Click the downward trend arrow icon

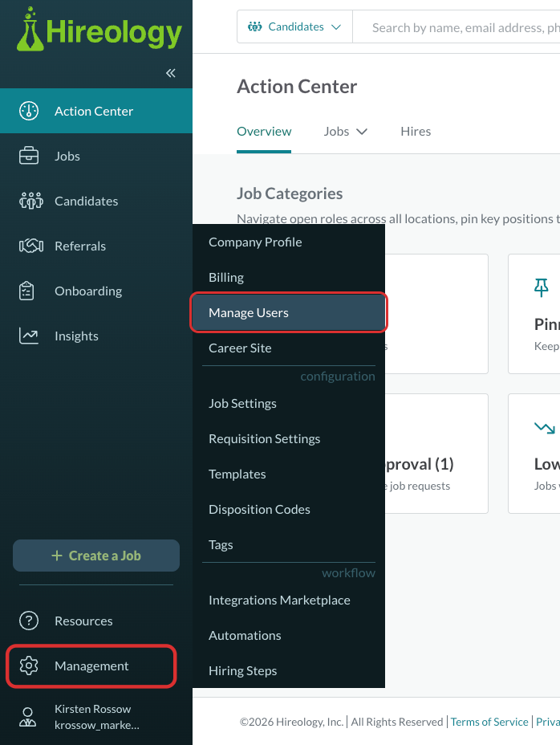tap(544, 428)
